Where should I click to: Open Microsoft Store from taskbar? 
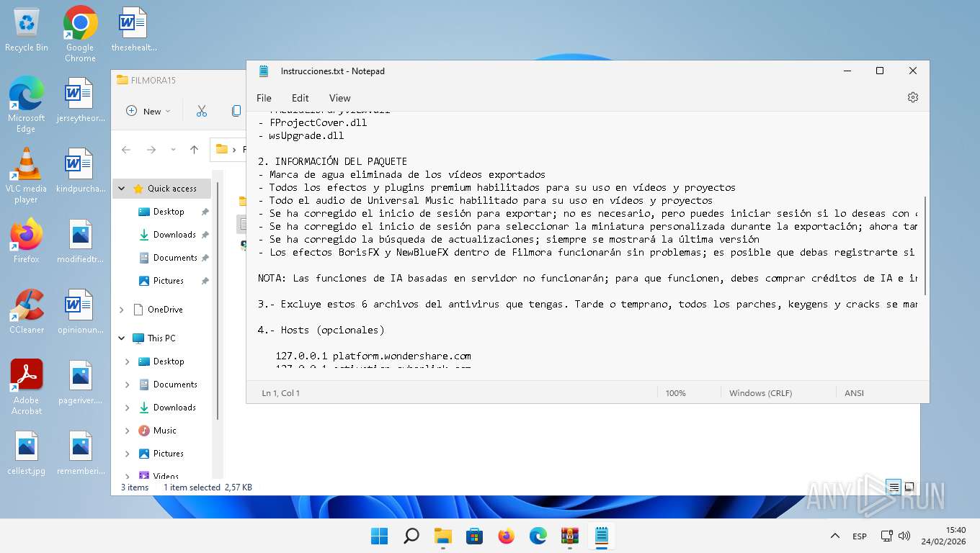[x=474, y=536]
